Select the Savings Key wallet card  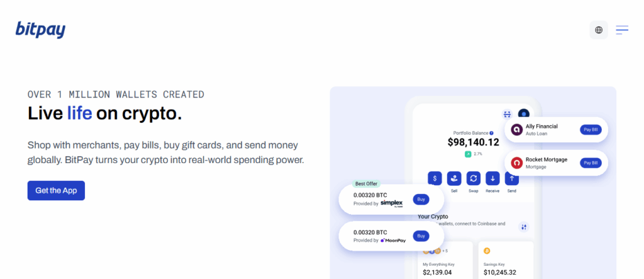coord(505,260)
